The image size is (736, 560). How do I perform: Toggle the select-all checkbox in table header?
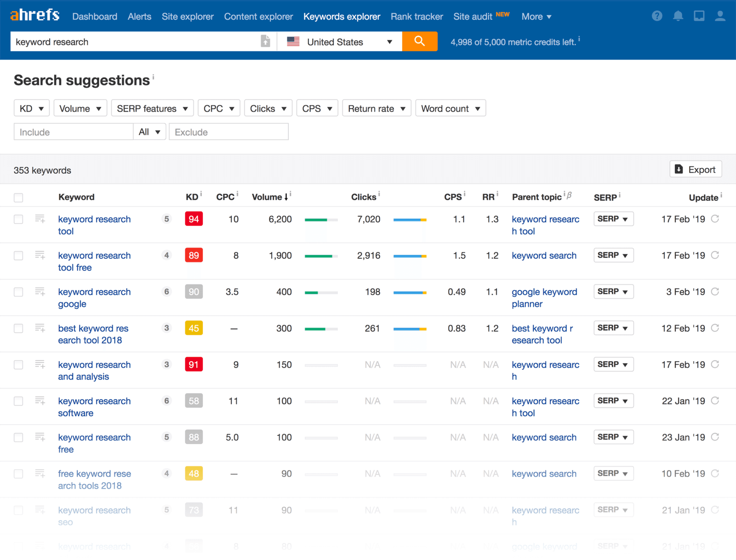tap(18, 198)
